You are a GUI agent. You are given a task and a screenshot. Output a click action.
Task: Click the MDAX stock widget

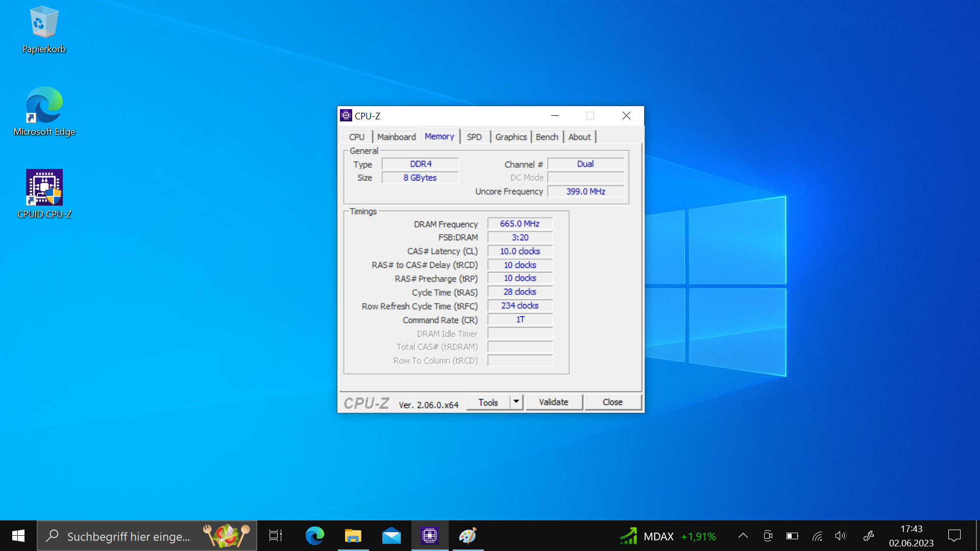click(669, 536)
